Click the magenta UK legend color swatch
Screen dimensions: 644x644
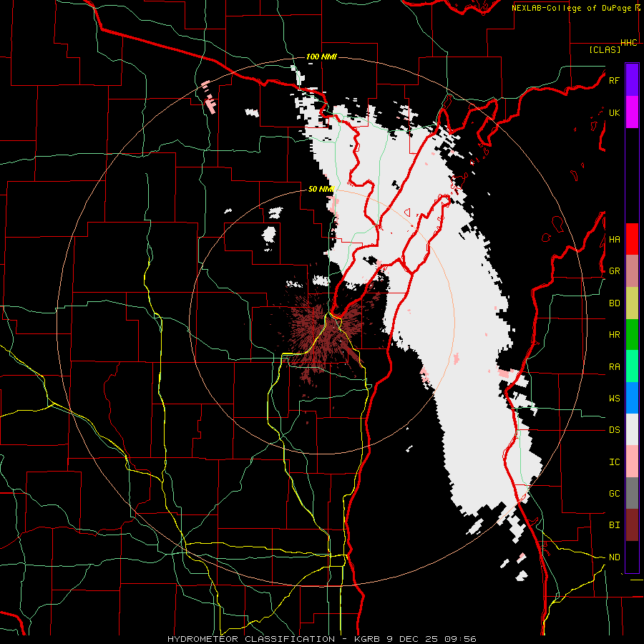point(632,112)
